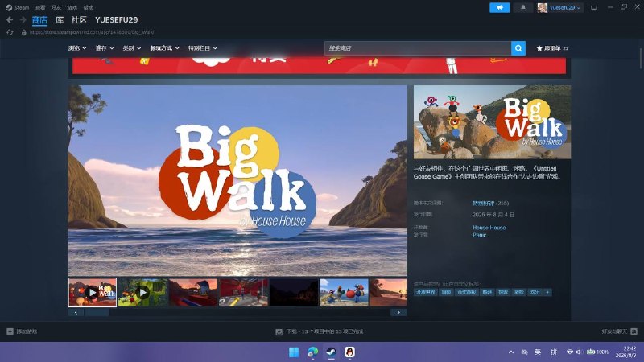644x362 pixels.
Task: Go back with the left arrow icon
Action: [x=10, y=19]
